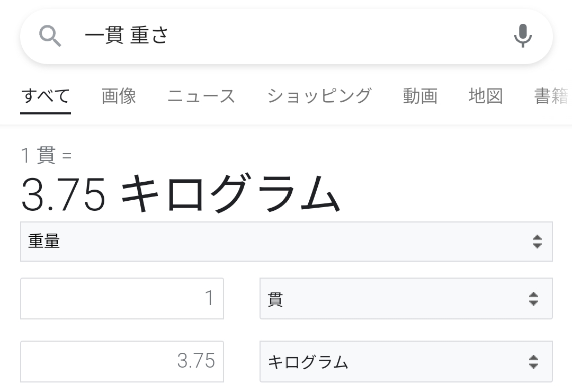Go to the ショッピング tab
Viewport: 572px width, 392px height.
319,96
